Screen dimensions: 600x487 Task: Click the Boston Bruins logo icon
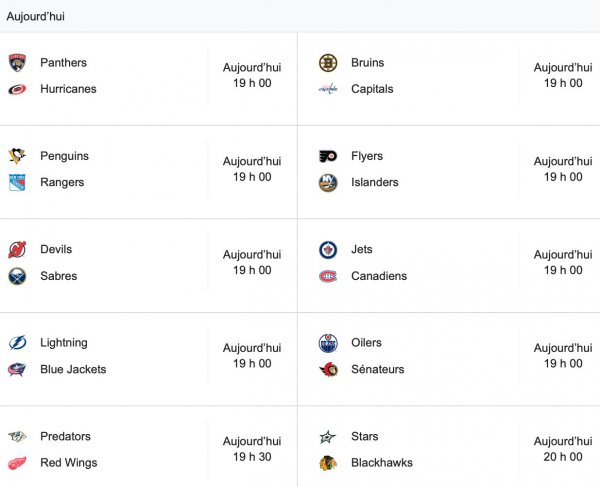pos(328,62)
